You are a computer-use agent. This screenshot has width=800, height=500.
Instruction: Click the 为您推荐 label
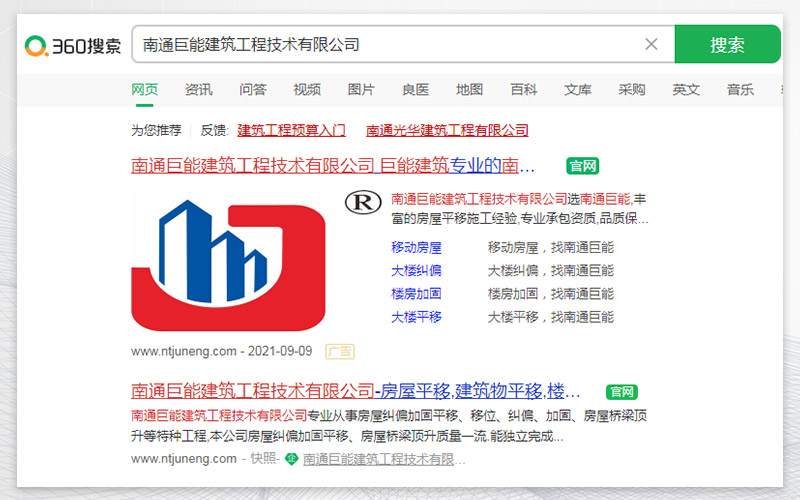click(x=156, y=130)
